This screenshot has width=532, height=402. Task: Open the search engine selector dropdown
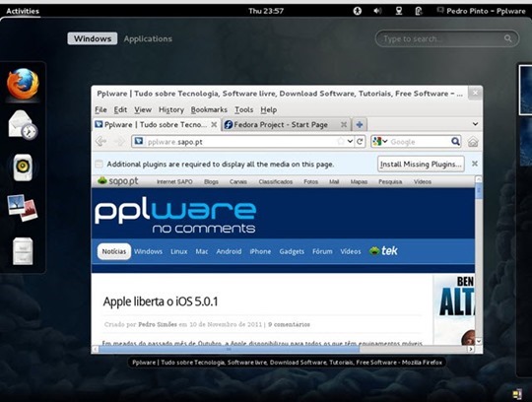(x=380, y=142)
